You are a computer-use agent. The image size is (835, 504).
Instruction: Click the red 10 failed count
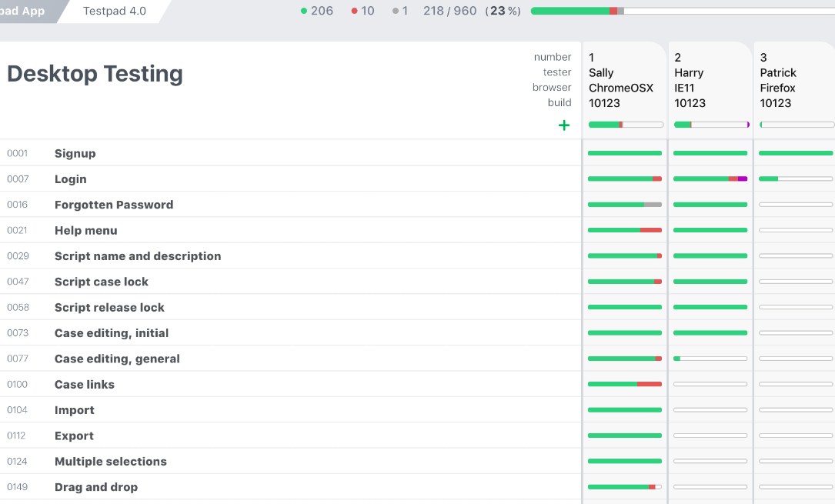coord(362,11)
